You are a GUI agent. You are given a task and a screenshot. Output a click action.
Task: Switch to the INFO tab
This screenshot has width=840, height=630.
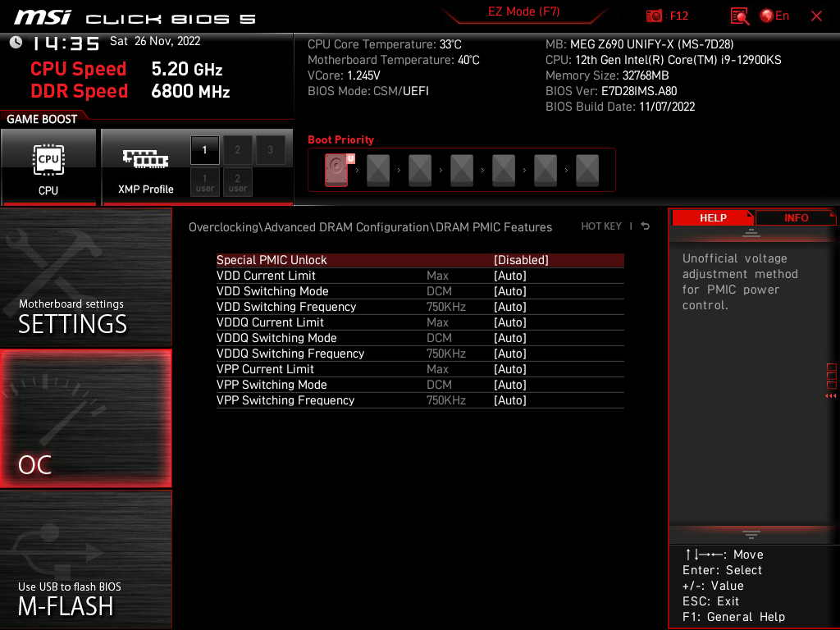(x=796, y=218)
